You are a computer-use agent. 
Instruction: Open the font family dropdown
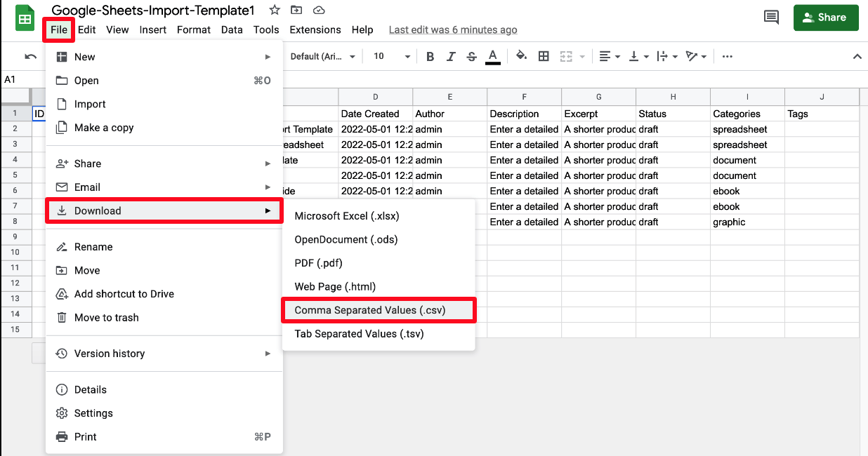[x=322, y=57]
